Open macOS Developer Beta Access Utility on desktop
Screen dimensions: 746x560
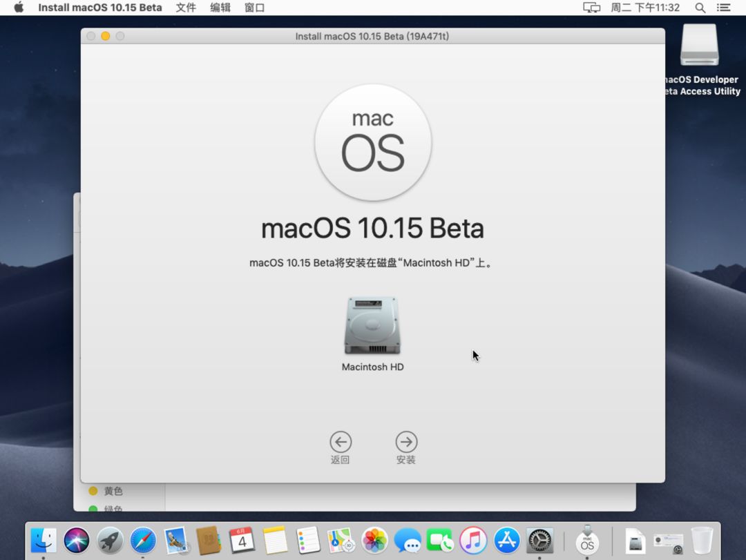699,45
